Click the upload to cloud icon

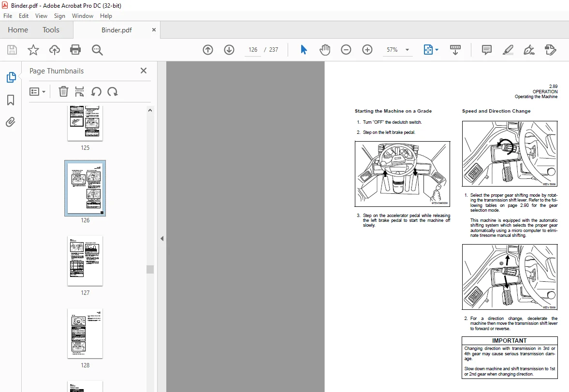point(55,50)
